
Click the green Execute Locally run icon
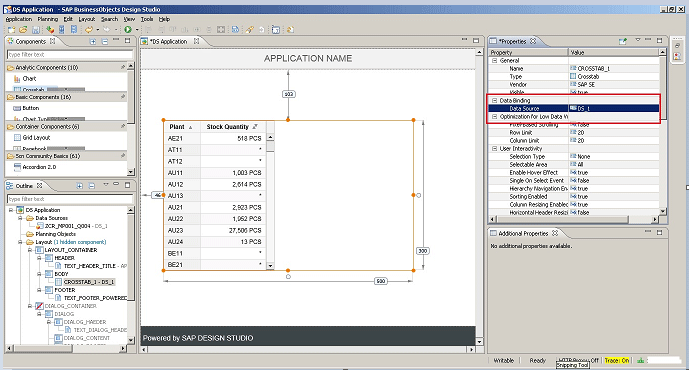point(128,29)
